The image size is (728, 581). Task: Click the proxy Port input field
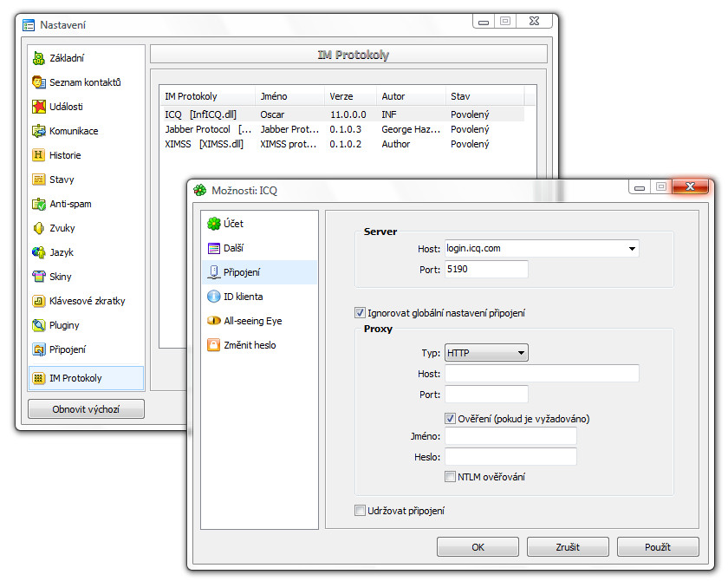tap(486, 395)
